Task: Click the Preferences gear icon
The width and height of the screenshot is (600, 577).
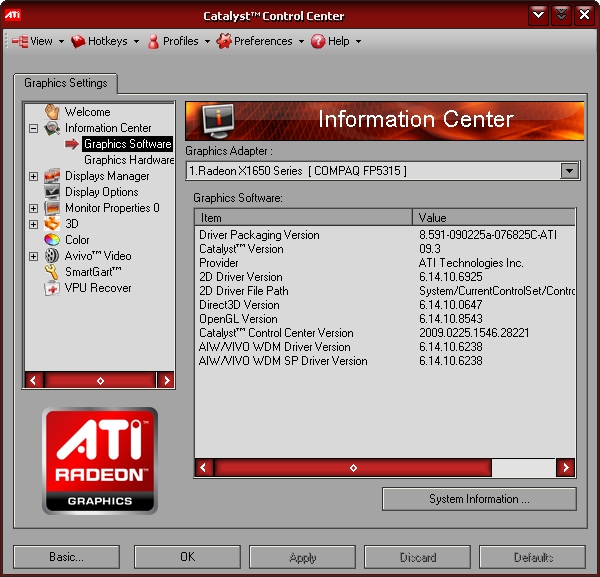Action: coord(224,41)
